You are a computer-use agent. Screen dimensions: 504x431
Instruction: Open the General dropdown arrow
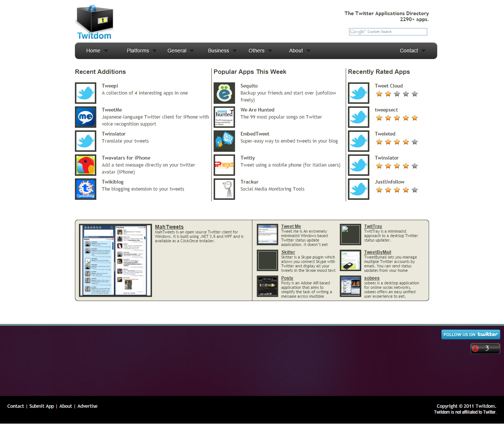(192, 51)
